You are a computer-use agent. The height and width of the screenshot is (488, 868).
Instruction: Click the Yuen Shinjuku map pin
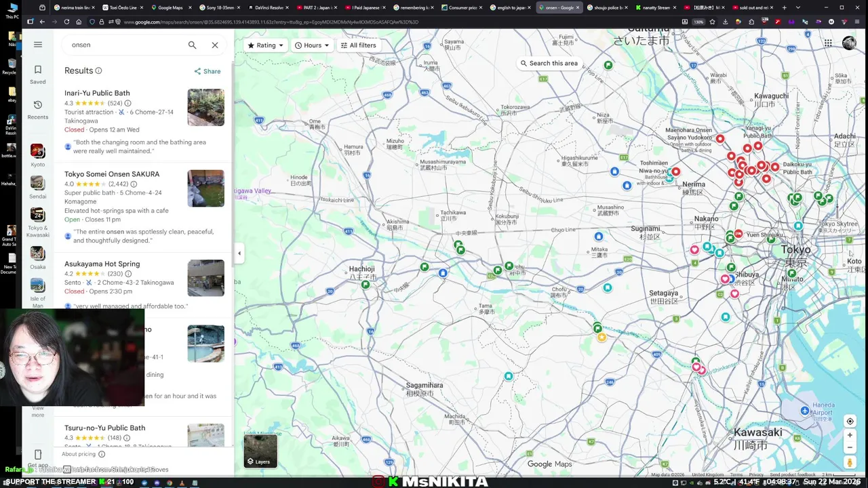pos(738,235)
